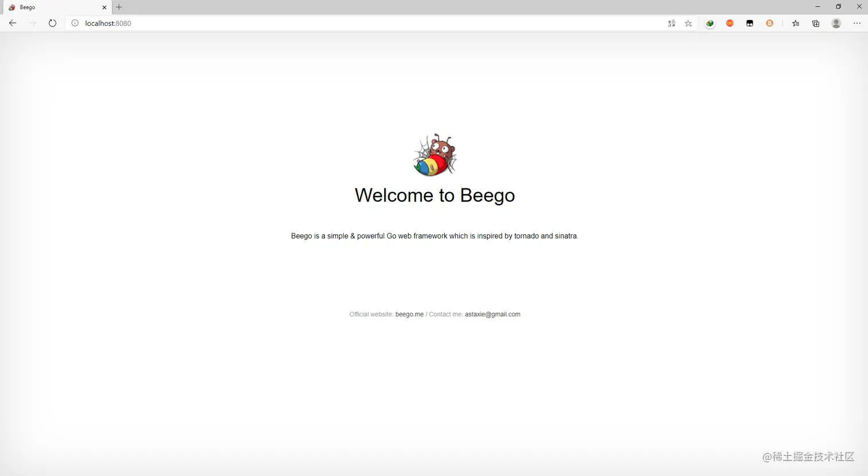Open the globe download manager extension

[710, 24]
